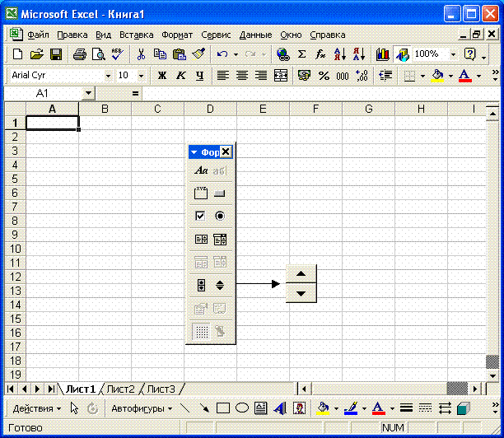Viewport: 504px width, 438px height.
Task: Expand the Действия drawing menu
Action: pos(36,408)
